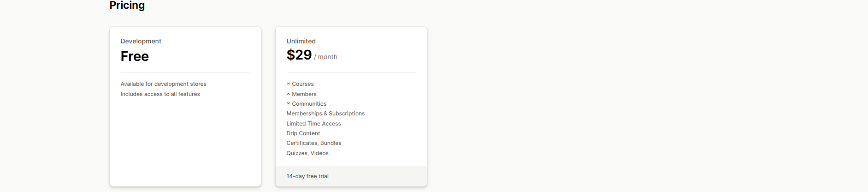Click the 14-day free trial footer

(x=307, y=176)
